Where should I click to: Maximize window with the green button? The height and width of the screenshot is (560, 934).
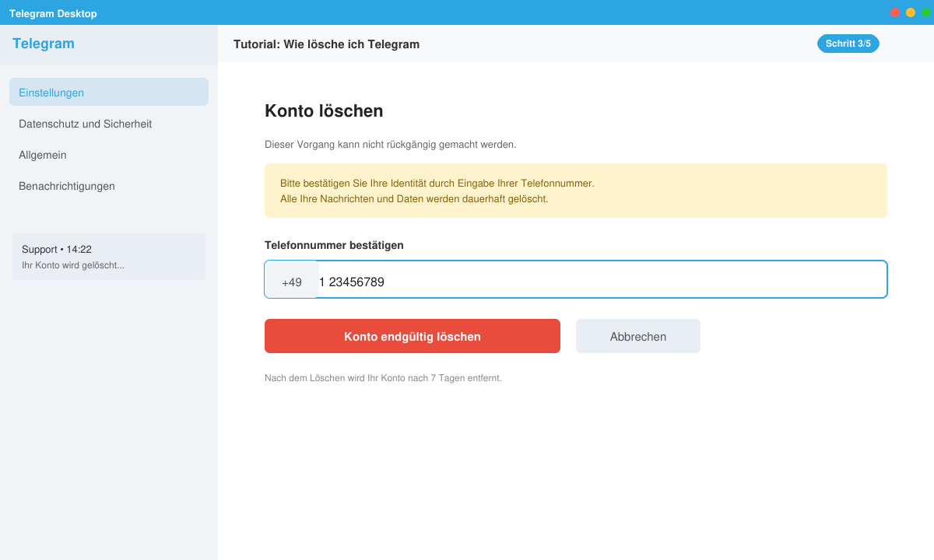[x=926, y=12]
